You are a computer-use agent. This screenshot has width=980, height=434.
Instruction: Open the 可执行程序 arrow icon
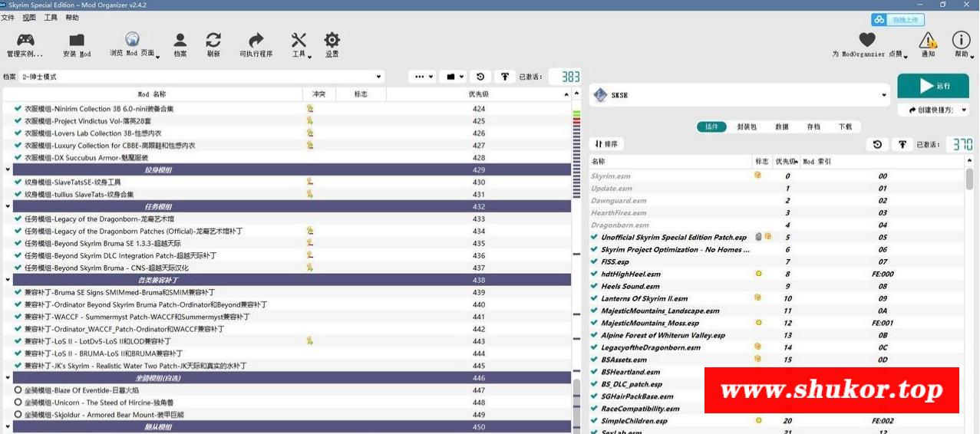tap(256, 40)
